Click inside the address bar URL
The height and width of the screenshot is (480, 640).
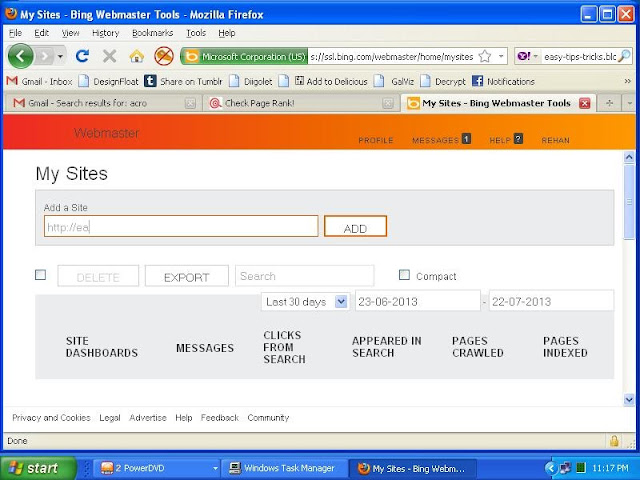pyautogui.click(x=392, y=57)
